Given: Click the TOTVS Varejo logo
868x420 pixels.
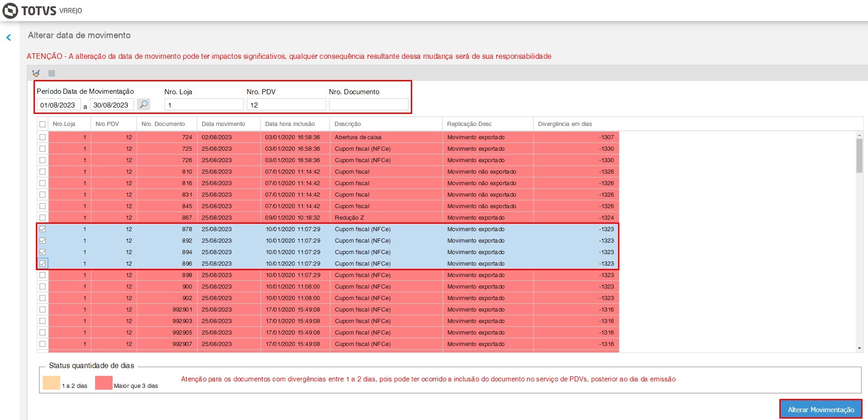Looking at the screenshot, I should pos(42,11).
